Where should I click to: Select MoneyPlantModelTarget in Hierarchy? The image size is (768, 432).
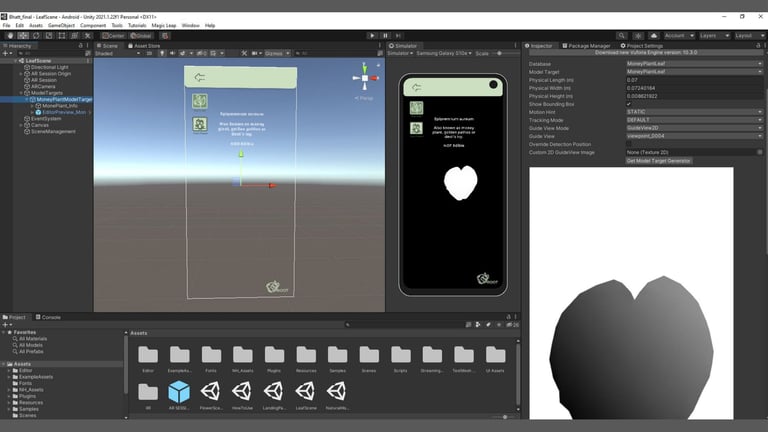coord(64,99)
